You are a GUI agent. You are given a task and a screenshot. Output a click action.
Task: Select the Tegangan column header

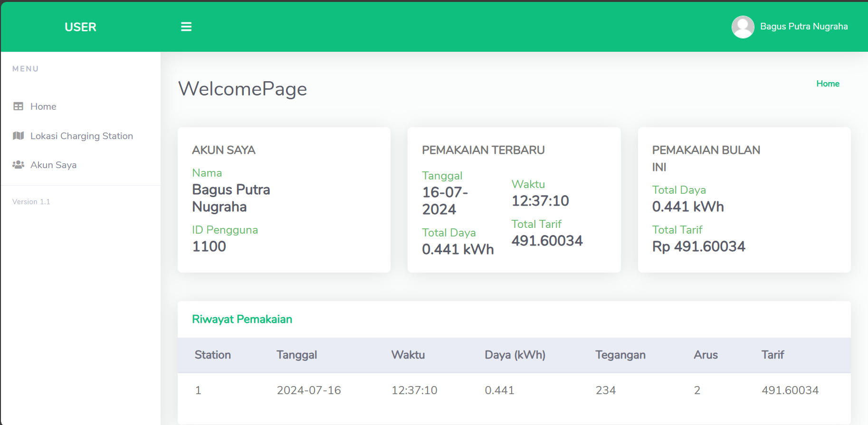click(x=620, y=355)
